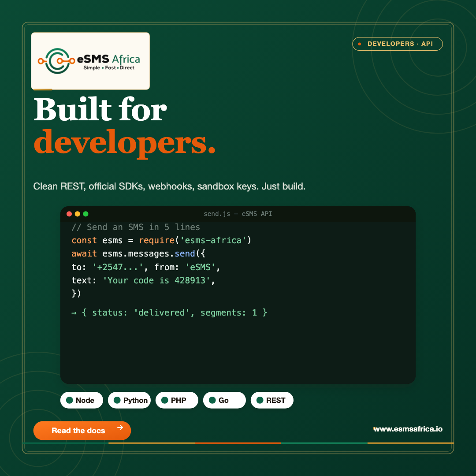Click the "to: '+2547...'" code line

146,267
